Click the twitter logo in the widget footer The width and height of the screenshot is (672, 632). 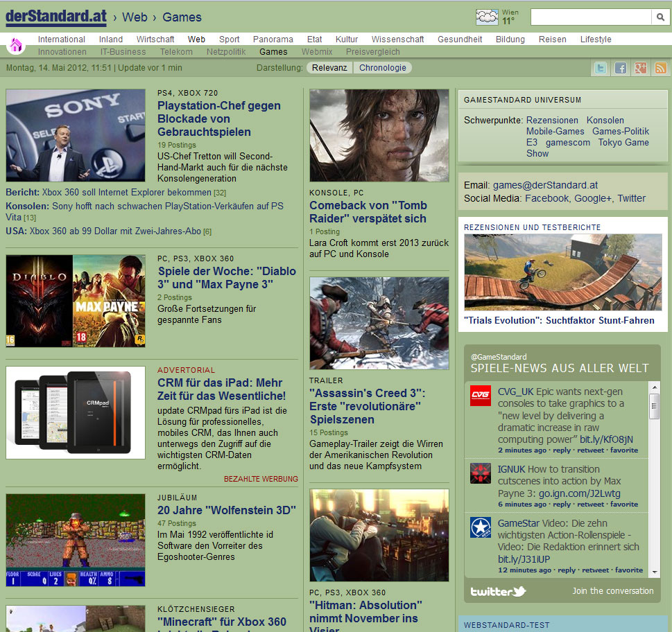point(498,591)
